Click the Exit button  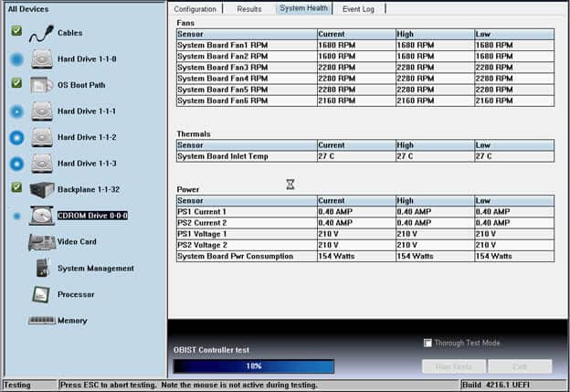point(520,366)
